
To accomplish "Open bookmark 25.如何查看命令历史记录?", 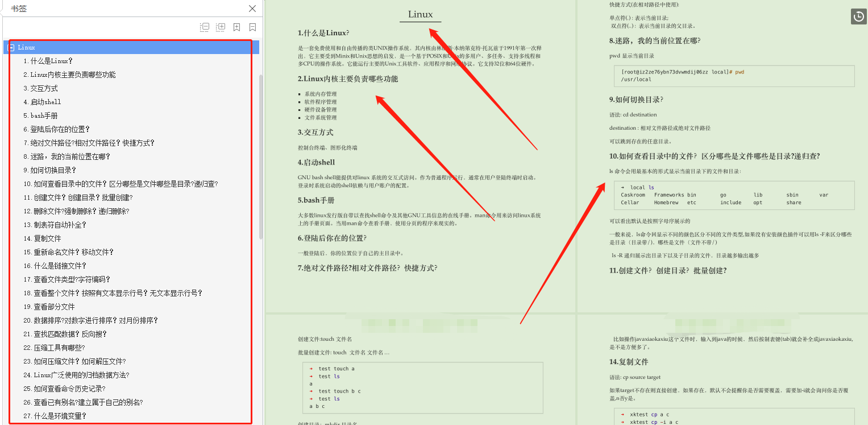I will pos(64,389).
